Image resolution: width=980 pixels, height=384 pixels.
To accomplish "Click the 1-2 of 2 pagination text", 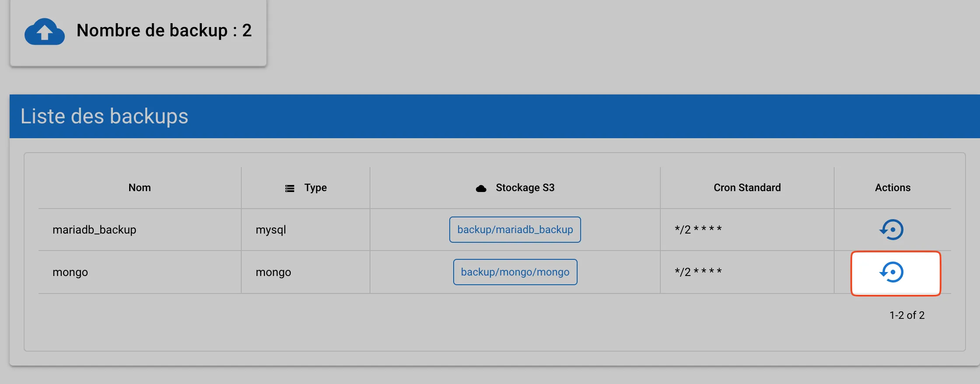I will coord(907,315).
